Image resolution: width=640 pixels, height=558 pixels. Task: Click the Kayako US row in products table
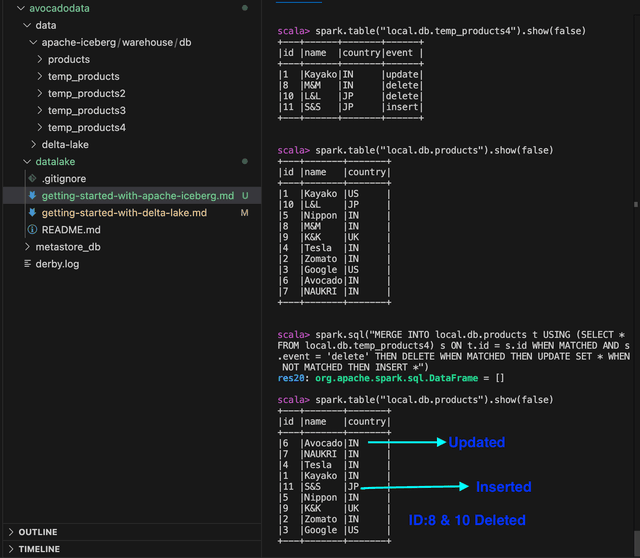click(x=334, y=193)
